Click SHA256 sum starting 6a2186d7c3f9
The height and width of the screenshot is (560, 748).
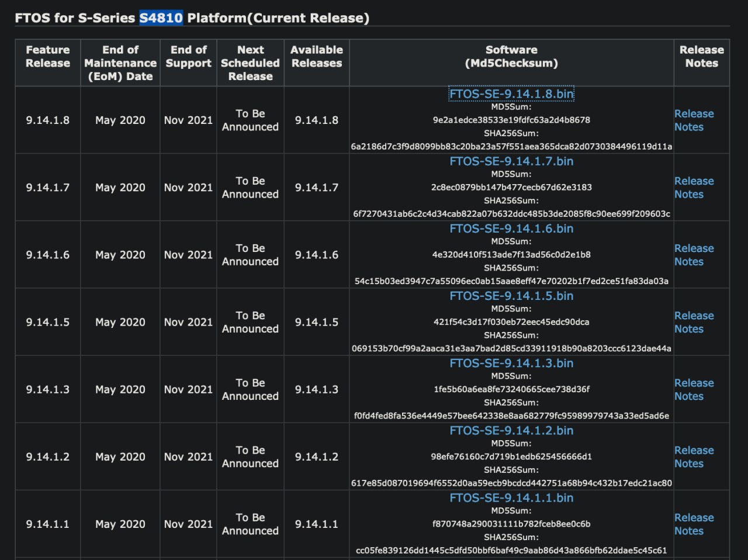[x=511, y=146]
